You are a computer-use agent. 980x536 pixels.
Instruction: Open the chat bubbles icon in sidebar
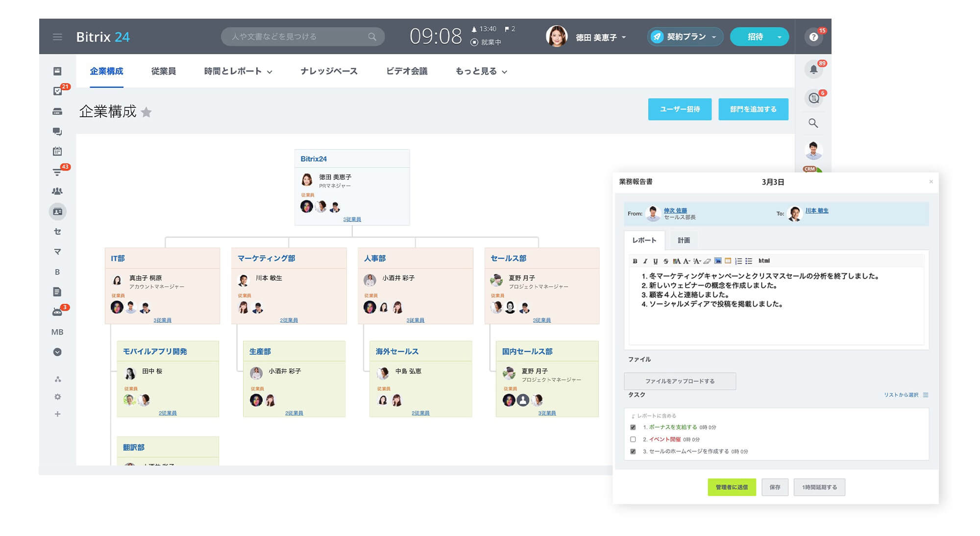(x=57, y=131)
